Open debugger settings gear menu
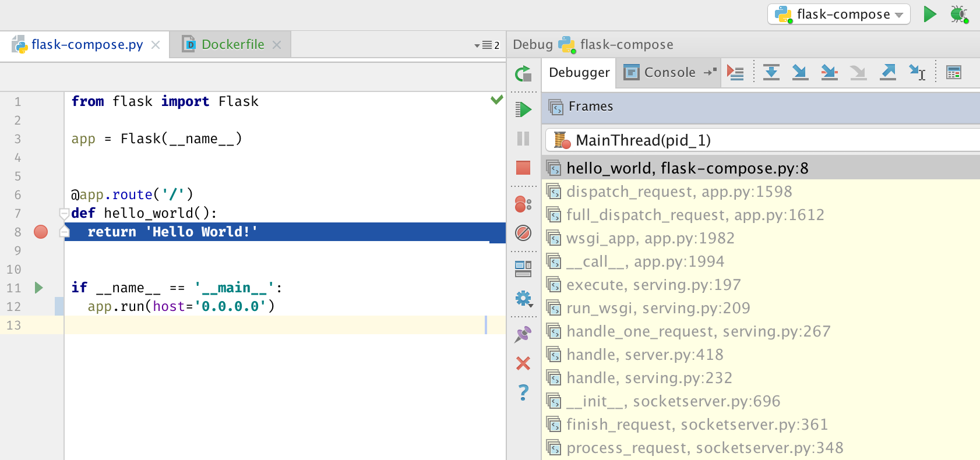Screen dimensions: 980x460 [523, 299]
